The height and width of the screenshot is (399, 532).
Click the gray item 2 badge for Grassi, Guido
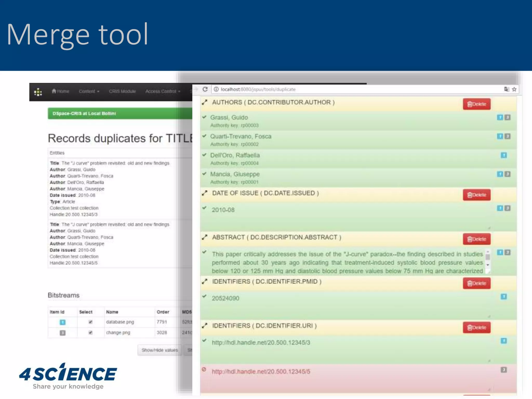508,117
